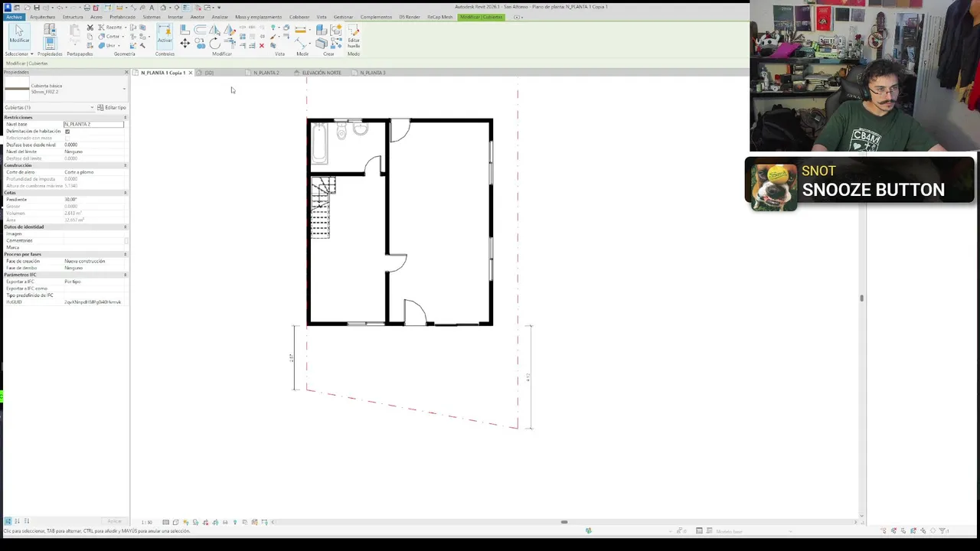The image size is (980, 551).
Task: Click the Print icon in quick access toolbar
Action: pos(87,7)
